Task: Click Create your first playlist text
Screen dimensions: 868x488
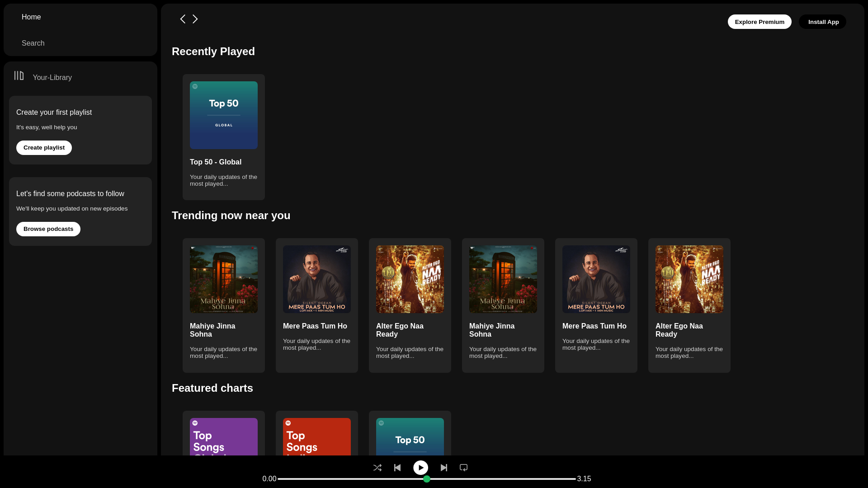Action: [54, 113]
